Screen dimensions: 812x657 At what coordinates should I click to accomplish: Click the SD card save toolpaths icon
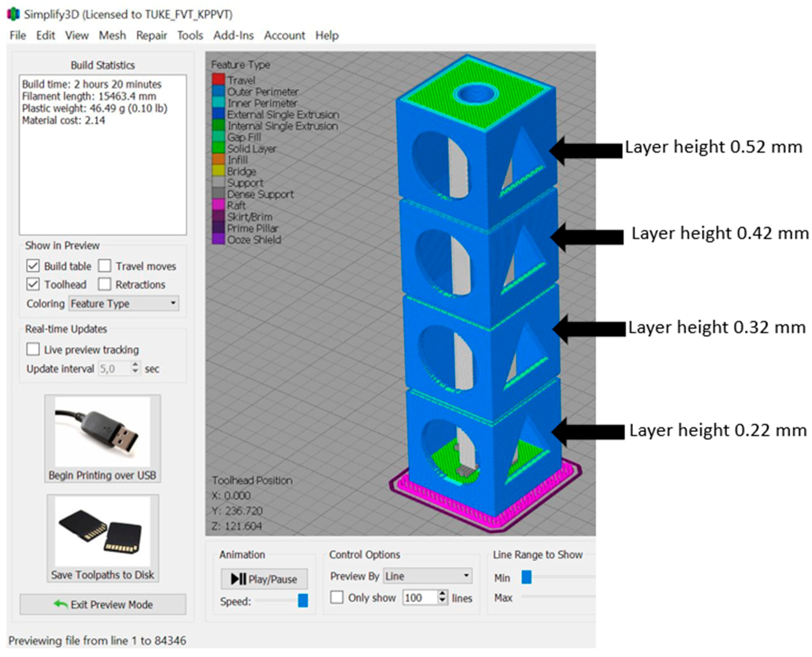102,530
